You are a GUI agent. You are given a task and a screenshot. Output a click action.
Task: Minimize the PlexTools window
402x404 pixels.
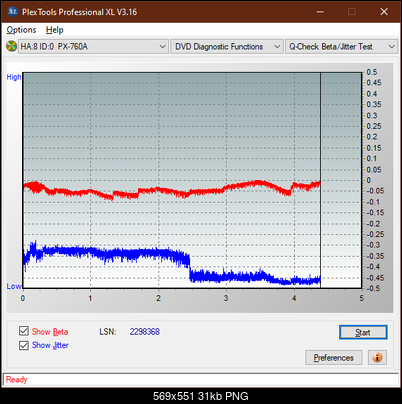pos(320,12)
